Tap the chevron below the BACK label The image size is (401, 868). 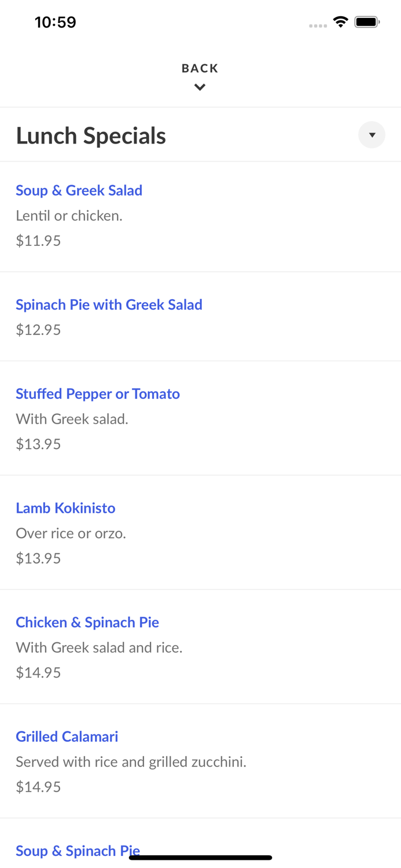pos(200,87)
